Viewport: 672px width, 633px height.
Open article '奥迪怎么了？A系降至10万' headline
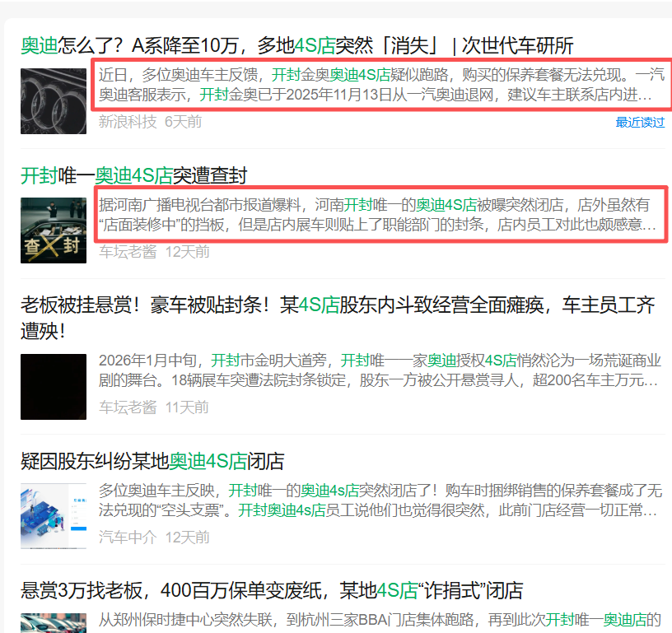297,45
